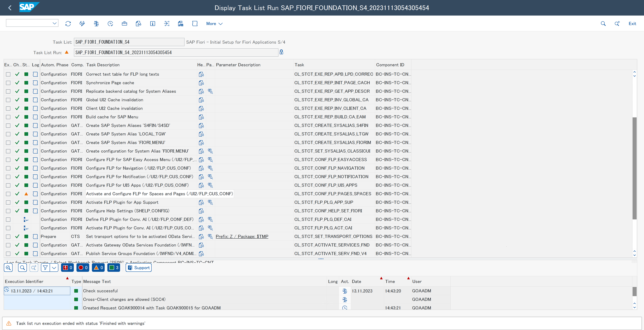The image size is (644, 330).
Task: Click the check-run scales icon in the toolbar
Action: (x=96, y=24)
